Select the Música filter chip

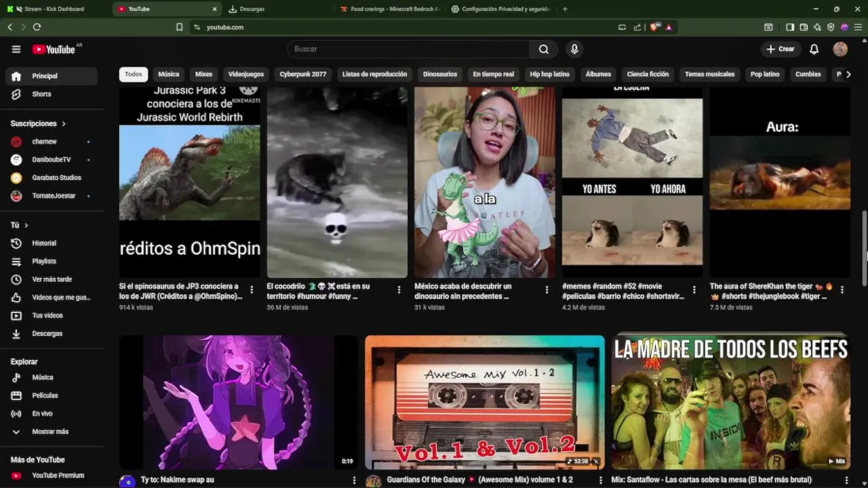coord(169,75)
